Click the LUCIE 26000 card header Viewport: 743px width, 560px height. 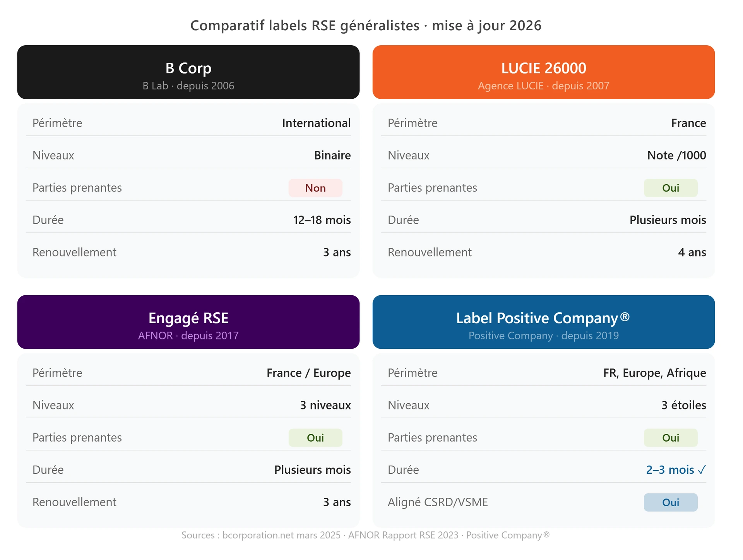point(544,72)
